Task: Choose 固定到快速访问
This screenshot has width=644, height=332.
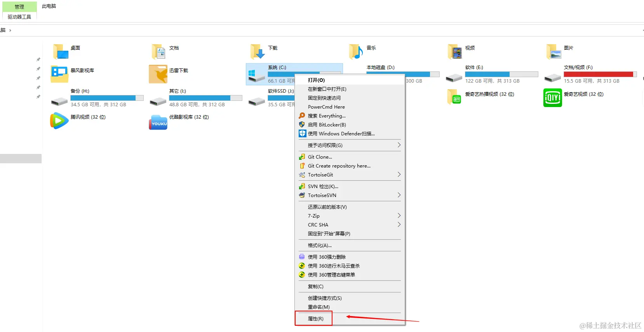Action: click(x=350, y=98)
